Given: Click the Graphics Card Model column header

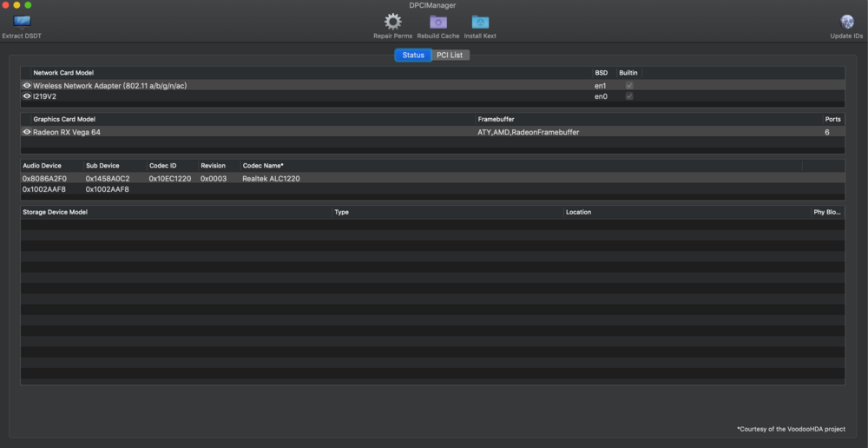Looking at the screenshot, I should click(64, 119).
